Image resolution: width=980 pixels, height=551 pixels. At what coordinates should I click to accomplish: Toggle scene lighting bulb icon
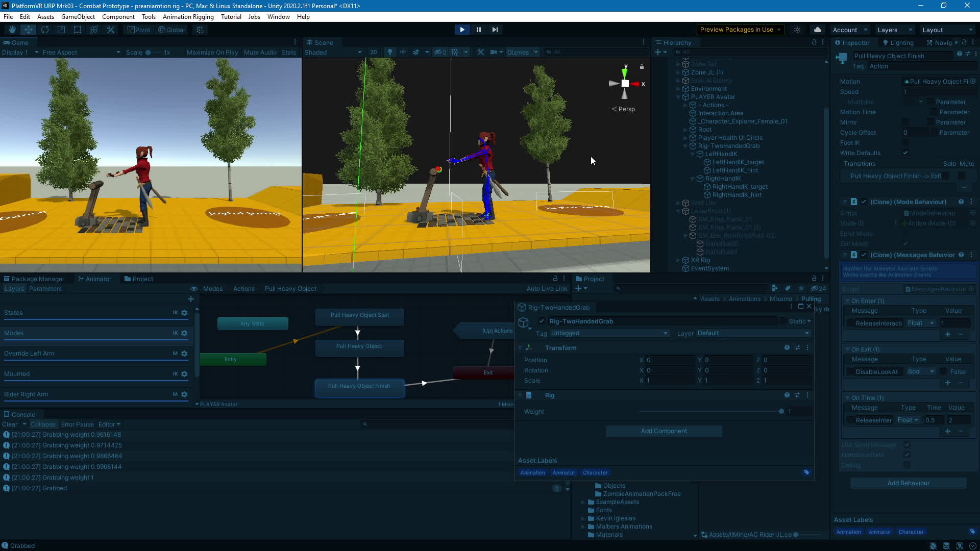(x=390, y=52)
